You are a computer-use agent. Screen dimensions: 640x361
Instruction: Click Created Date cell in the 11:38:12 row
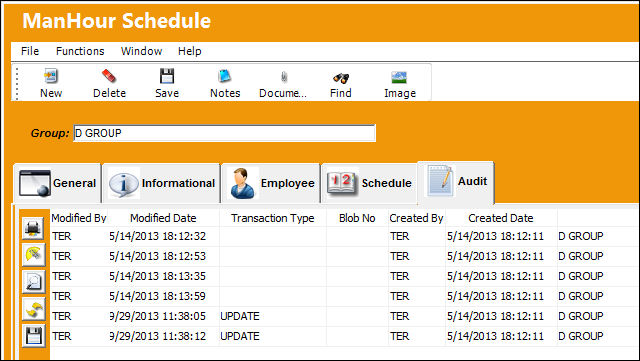(501, 336)
